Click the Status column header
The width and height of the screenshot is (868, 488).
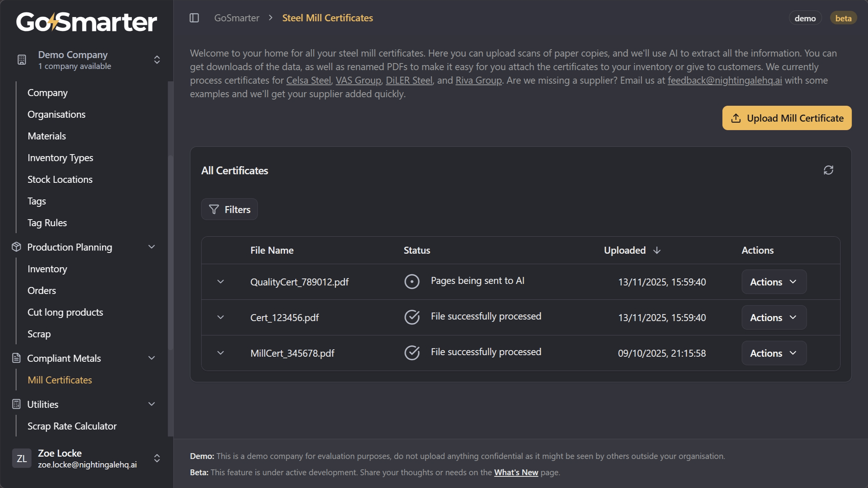pyautogui.click(x=417, y=250)
